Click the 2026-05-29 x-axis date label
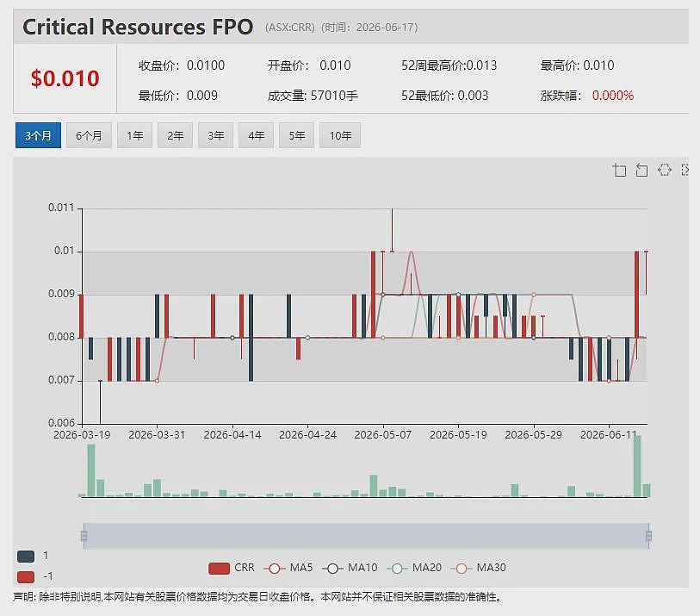 pos(534,435)
